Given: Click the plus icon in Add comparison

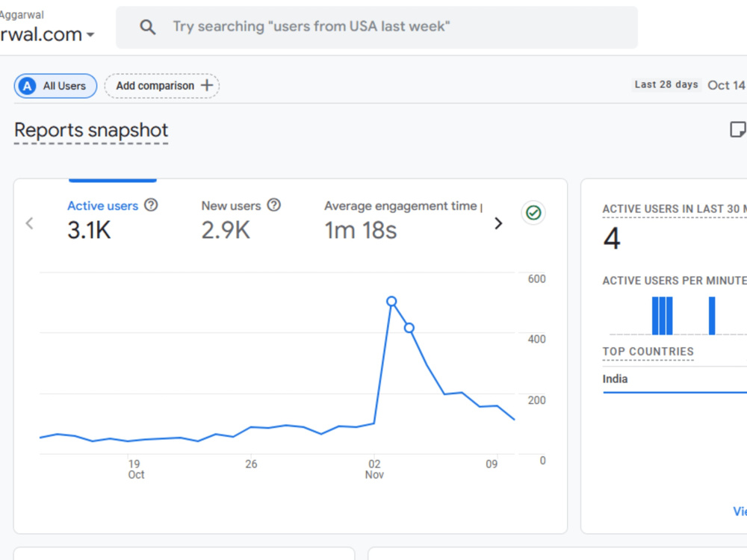Looking at the screenshot, I should pyautogui.click(x=207, y=86).
